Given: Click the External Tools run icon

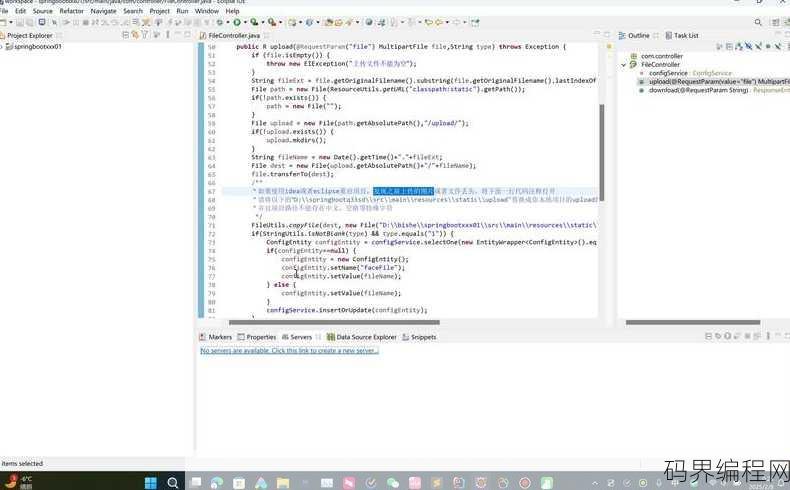Looking at the screenshot, I should coord(272,22).
